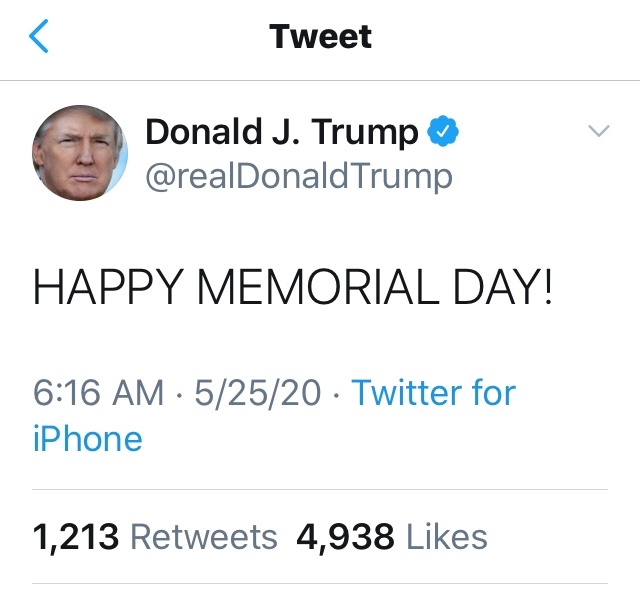Screen dimensions: 640x591
Task: Click the "Retweets" label
Action: [204, 537]
